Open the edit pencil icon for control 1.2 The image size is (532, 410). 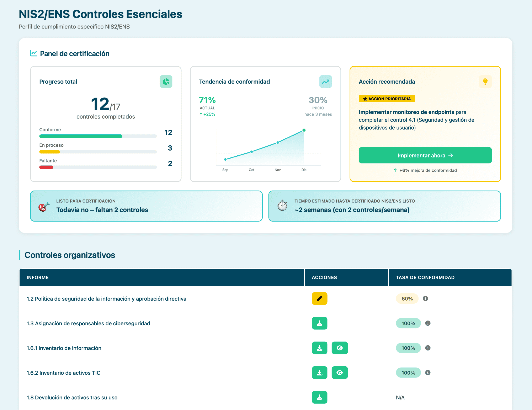tap(319, 299)
